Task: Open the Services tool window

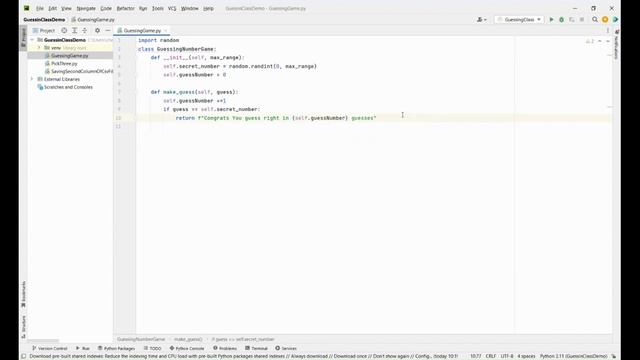Action: (x=286, y=349)
